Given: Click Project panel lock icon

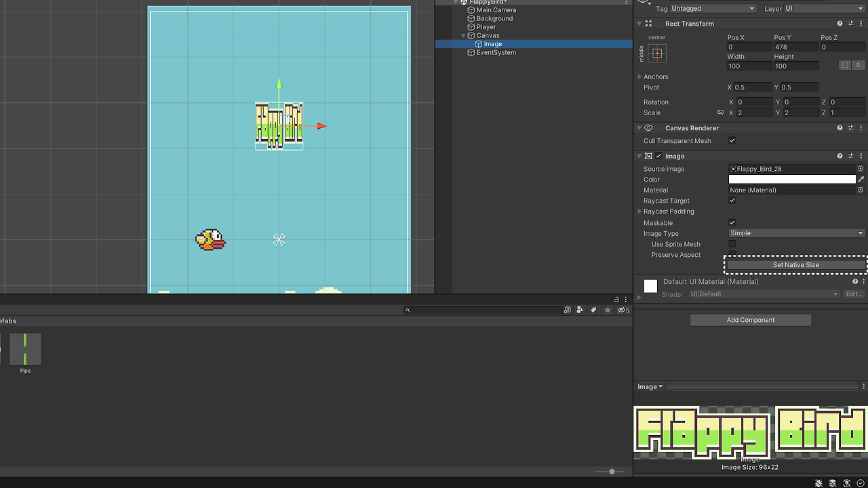Looking at the screenshot, I should click(x=616, y=299).
